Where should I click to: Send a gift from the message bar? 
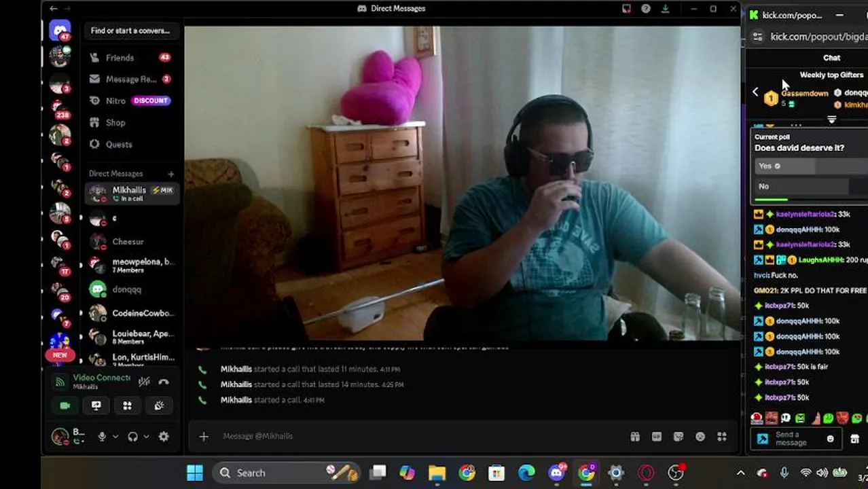tap(635, 437)
